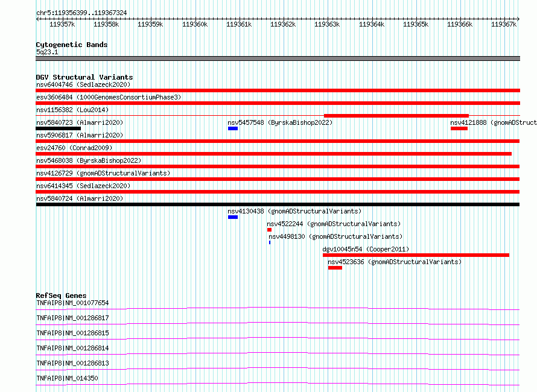537x392 pixels.
Task: Click the blue bar under nsv5457548
Action: click(x=233, y=128)
